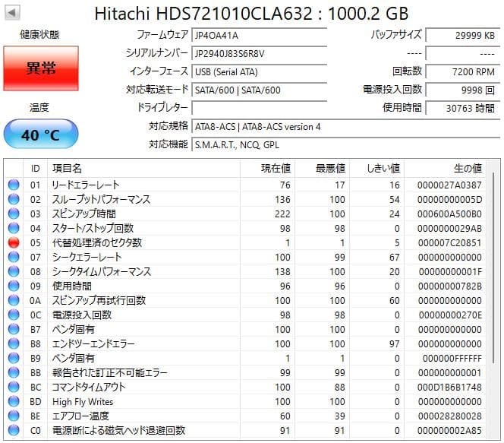This screenshot has height=443, width=504.
Task: Click status circle for 02 スループットパフォーマンス
Action: (14, 199)
